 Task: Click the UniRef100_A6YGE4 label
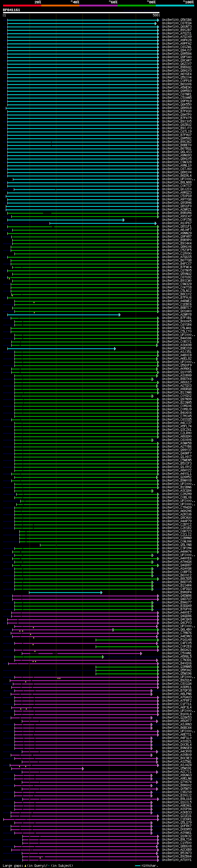[177, 74]
